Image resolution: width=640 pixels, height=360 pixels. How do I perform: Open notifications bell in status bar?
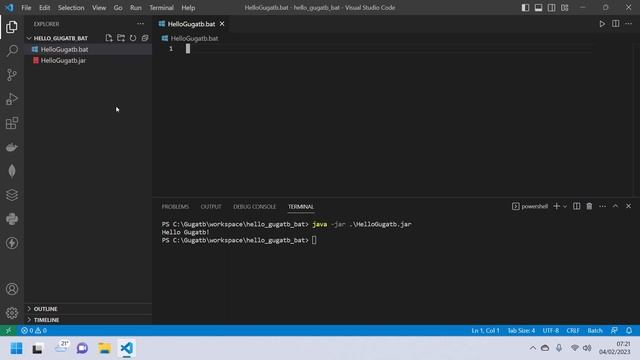[x=629, y=330]
